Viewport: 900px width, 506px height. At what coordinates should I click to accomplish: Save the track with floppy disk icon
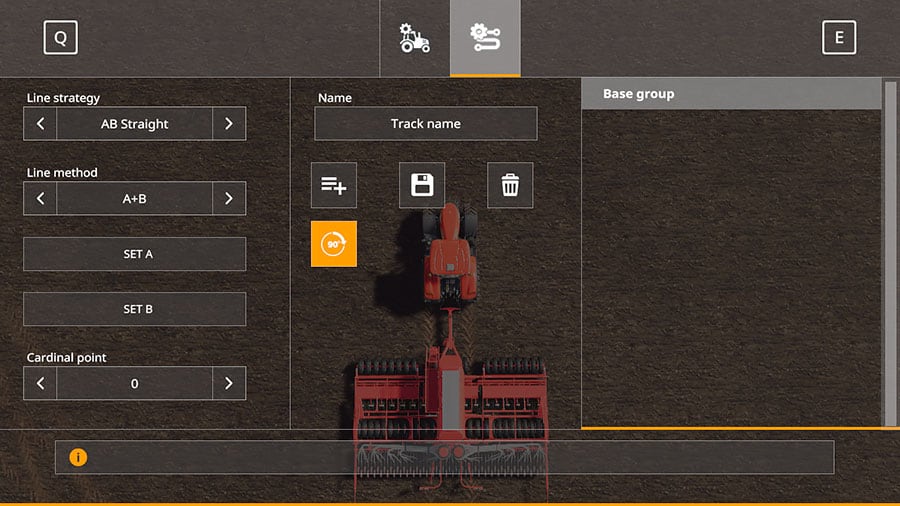tap(422, 185)
